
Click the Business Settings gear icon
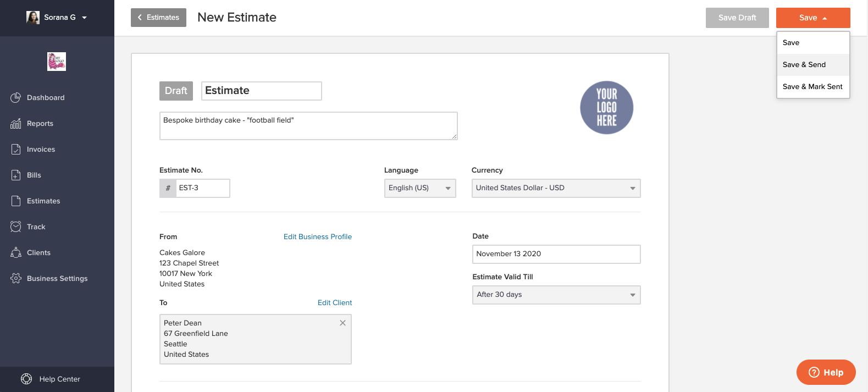click(16, 279)
